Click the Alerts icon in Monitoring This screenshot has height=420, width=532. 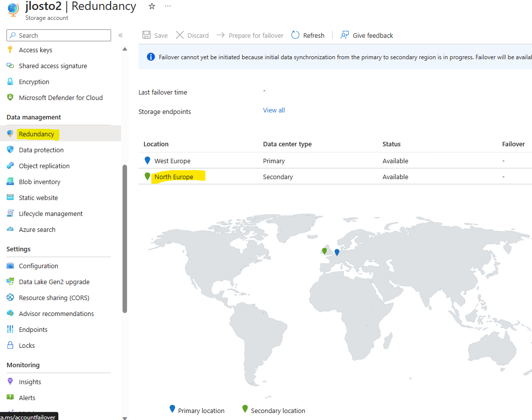10,397
